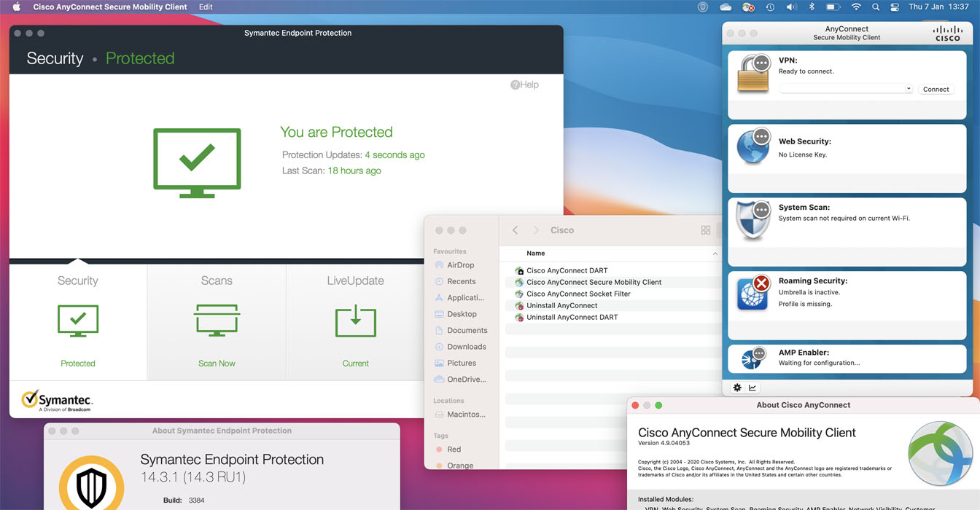Click the Scan Now monitor icon
This screenshot has width=980, height=510.
coord(217,321)
